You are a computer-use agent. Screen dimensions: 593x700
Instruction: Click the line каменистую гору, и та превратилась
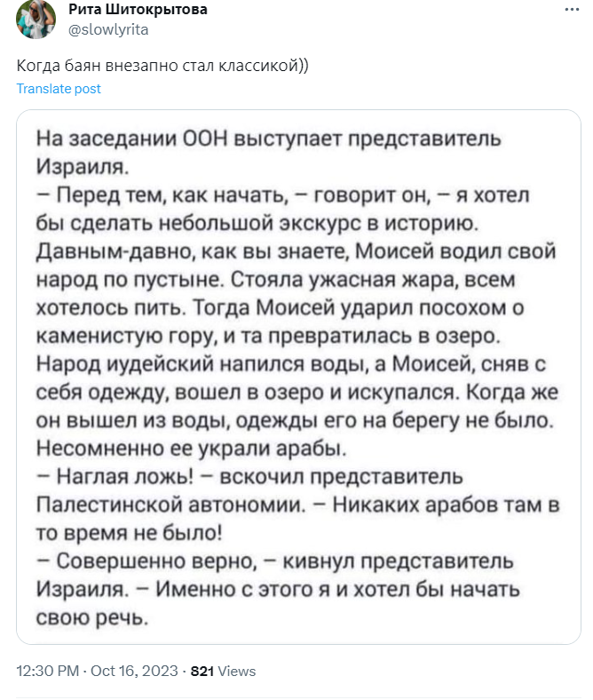pyautogui.click(x=269, y=336)
